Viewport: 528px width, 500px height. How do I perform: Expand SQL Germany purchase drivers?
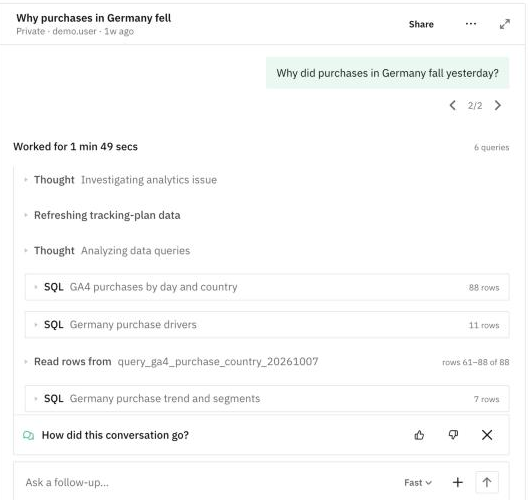click(x=267, y=325)
